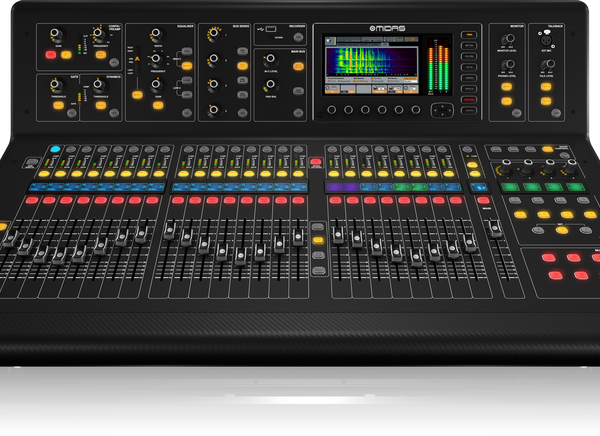Open the ROUTING screen button

pyautogui.click(x=469, y=56)
